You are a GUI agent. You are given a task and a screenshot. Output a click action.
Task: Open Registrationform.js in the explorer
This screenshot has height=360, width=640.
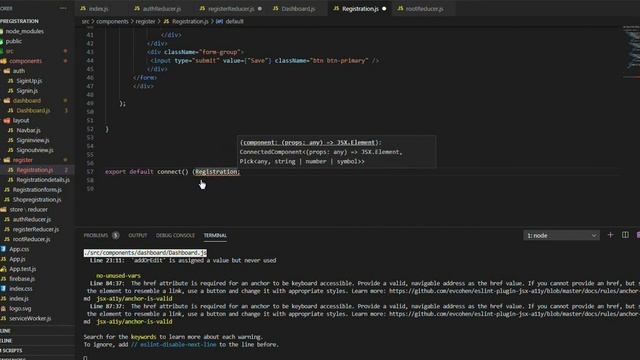pyautogui.click(x=37, y=190)
